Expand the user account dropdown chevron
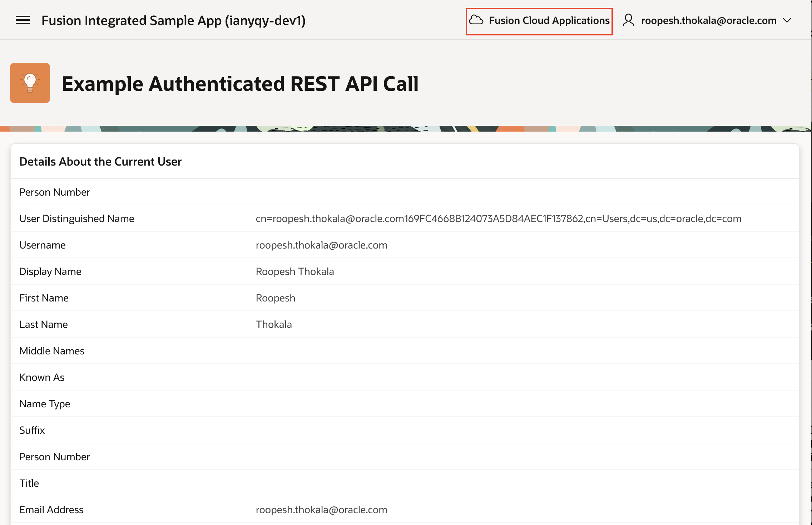 coord(787,21)
